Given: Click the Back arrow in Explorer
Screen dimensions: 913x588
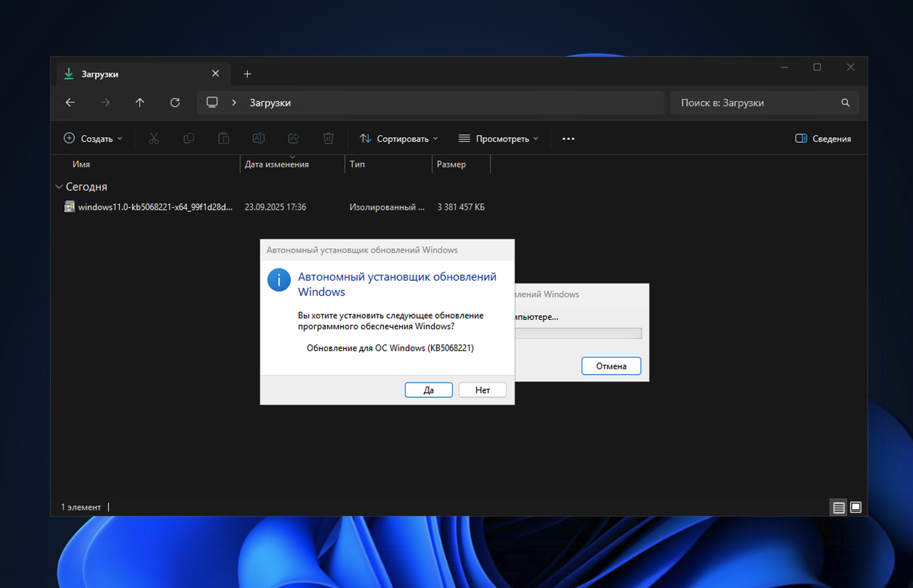Looking at the screenshot, I should pyautogui.click(x=70, y=103).
